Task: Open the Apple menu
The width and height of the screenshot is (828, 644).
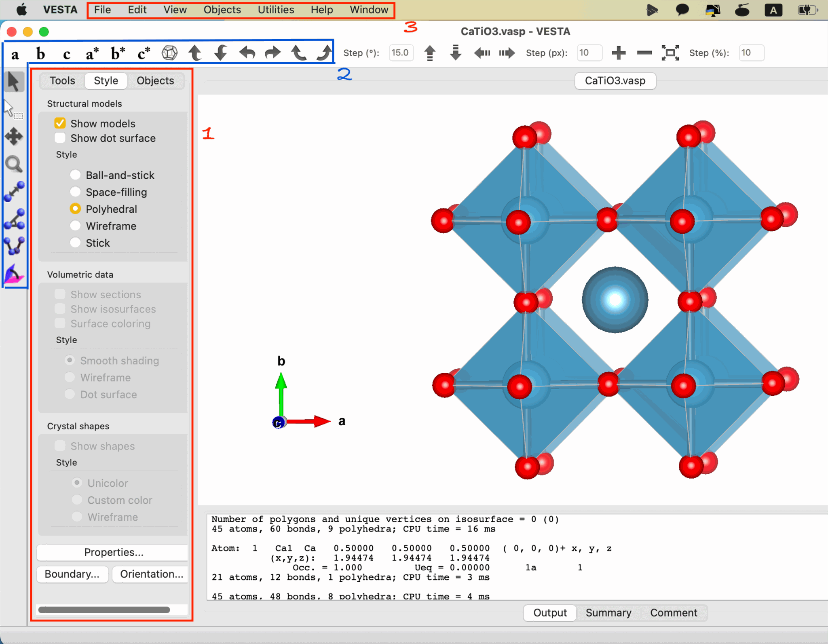Action: [x=21, y=10]
